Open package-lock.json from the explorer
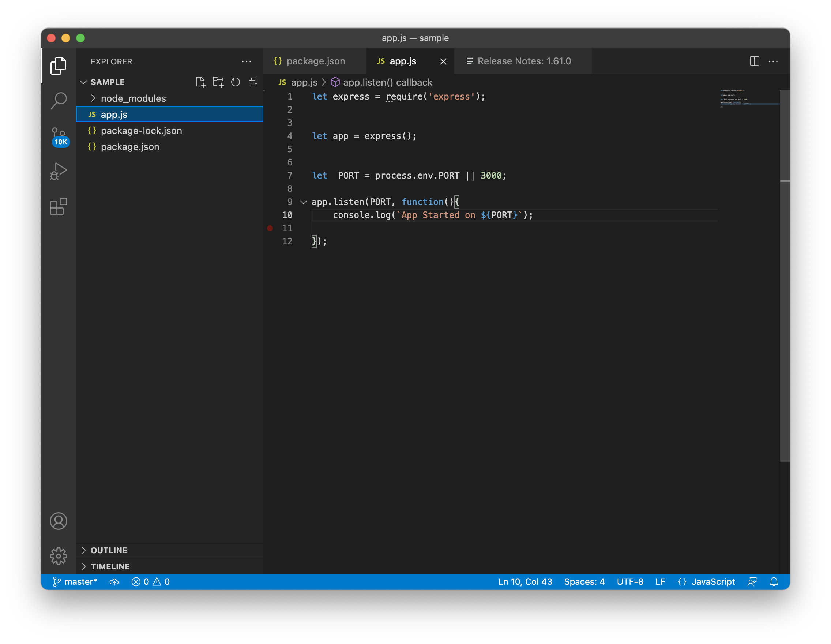Viewport: 831px width, 644px height. [x=141, y=131]
